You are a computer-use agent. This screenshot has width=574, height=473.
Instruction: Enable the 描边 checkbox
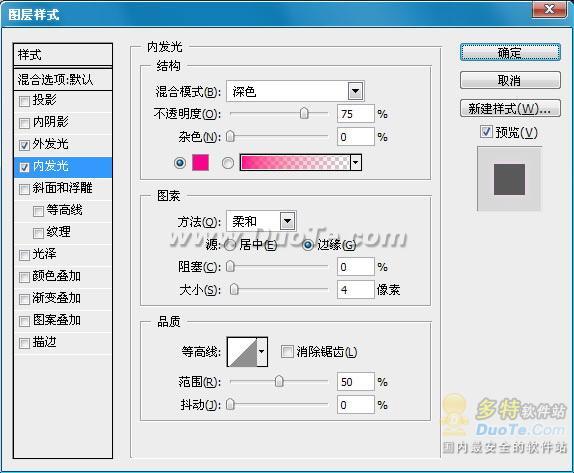(24, 343)
